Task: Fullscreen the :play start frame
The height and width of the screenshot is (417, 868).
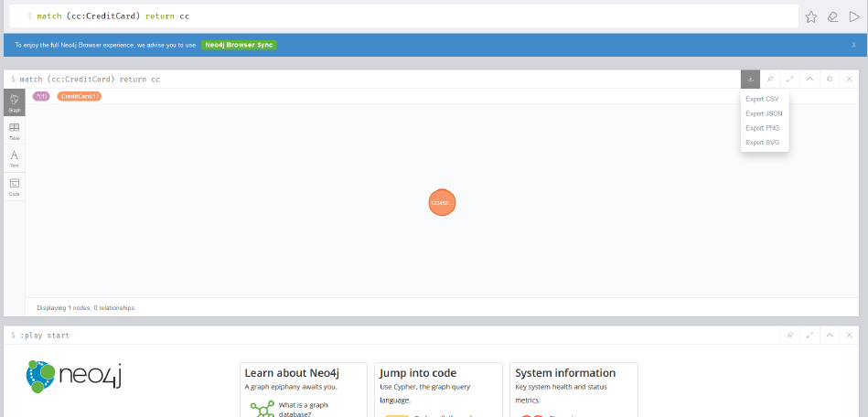Action: [809, 336]
